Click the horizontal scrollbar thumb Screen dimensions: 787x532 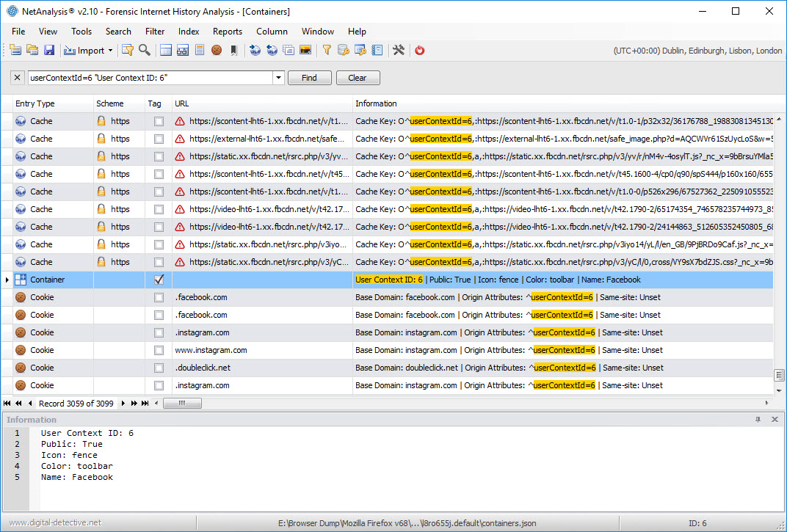(x=182, y=403)
